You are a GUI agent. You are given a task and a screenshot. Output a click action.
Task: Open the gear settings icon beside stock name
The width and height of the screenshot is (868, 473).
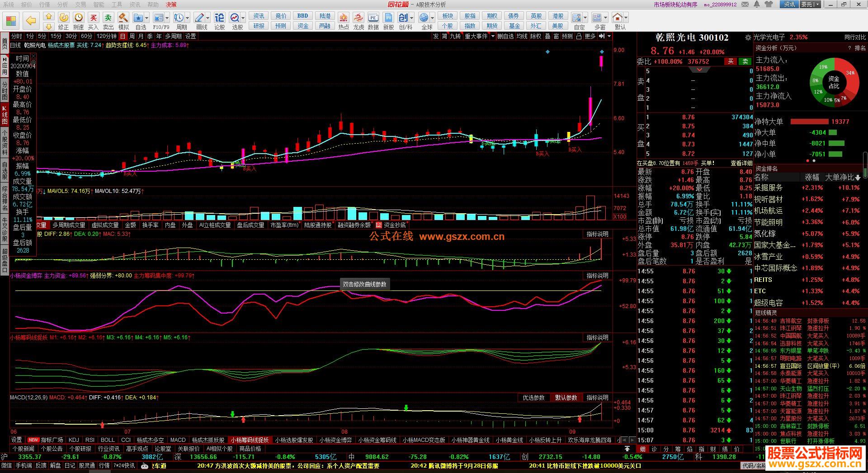[x=748, y=37]
